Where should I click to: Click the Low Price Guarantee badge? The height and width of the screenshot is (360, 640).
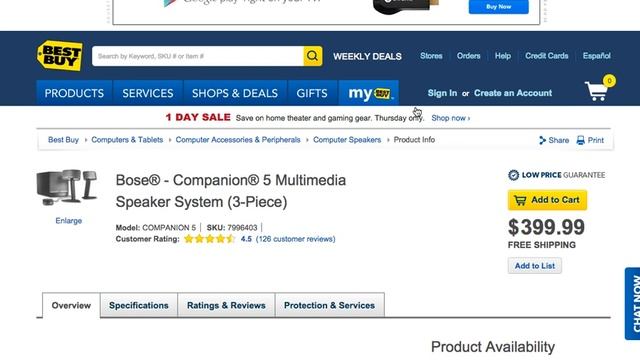tap(556, 175)
